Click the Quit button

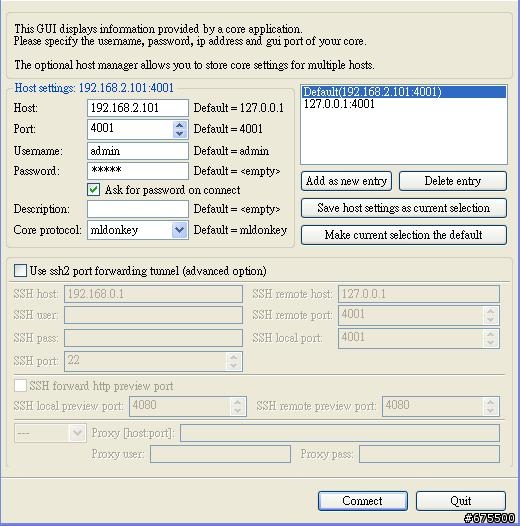tap(461, 501)
